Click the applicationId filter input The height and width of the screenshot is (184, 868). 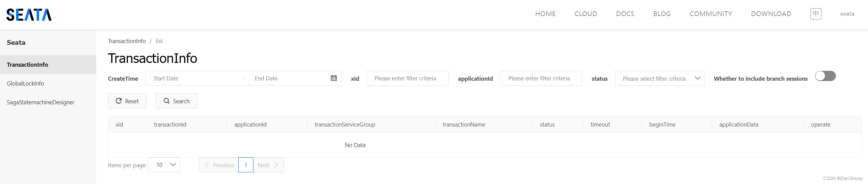click(541, 78)
